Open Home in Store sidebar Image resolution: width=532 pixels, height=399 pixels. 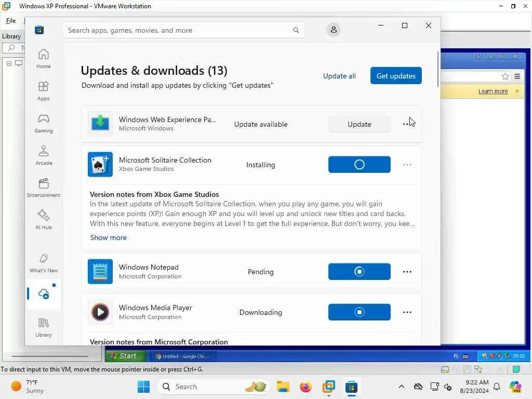44,59
